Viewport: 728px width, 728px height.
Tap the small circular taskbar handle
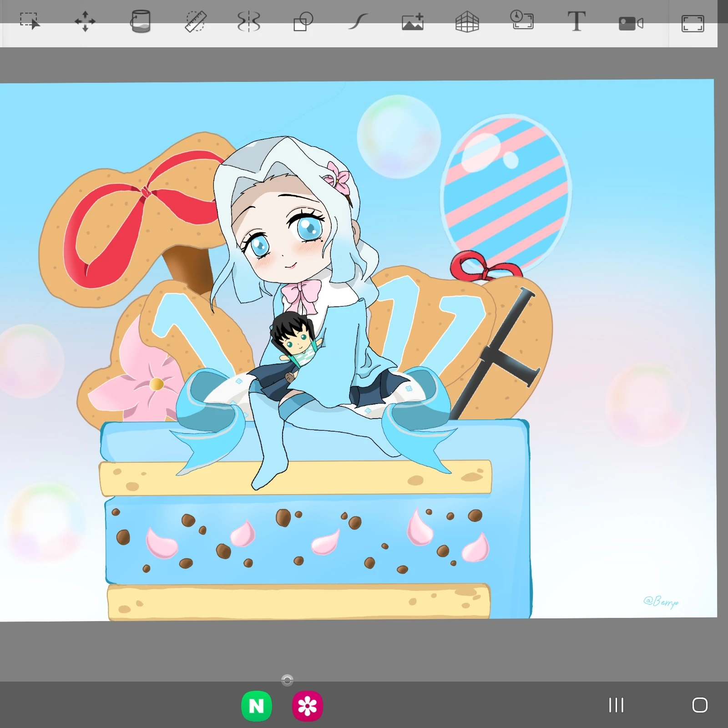click(287, 680)
